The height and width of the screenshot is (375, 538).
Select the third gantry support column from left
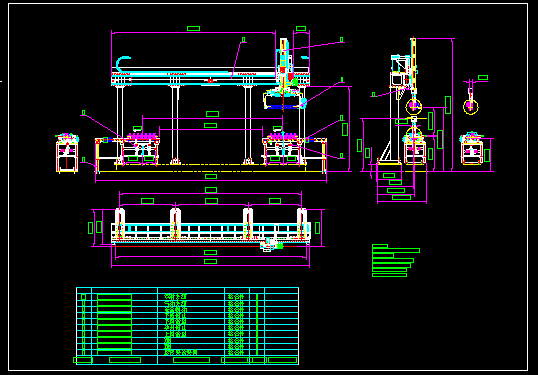248,125
